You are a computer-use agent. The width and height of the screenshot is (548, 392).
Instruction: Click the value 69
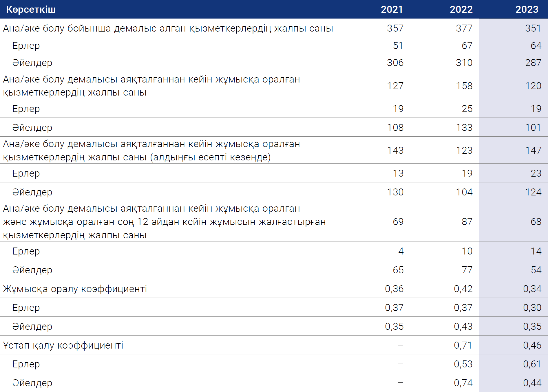[398, 222]
